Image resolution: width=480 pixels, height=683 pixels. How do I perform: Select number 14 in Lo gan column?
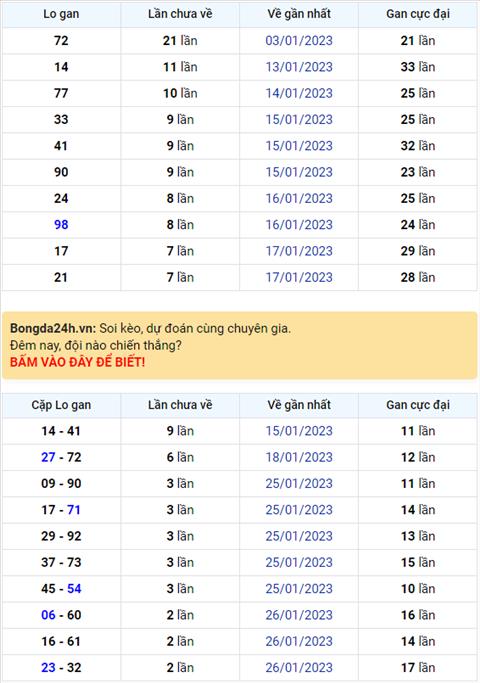coord(61,67)
